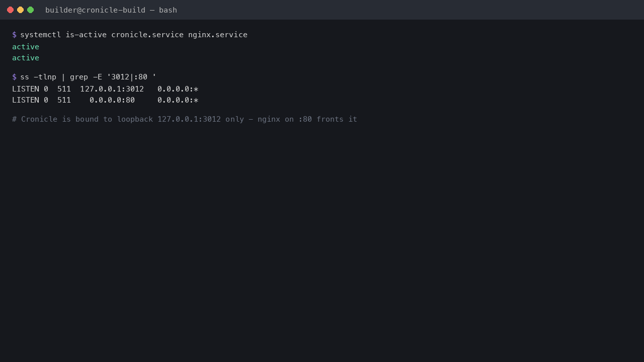This screenshot has height=362, width=644.
Task: Click the LISTEN row for 0.0.0.0:80
Action: [105, 100]
